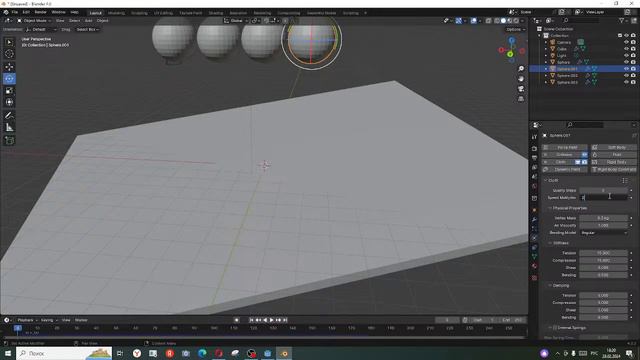640x360 pixels.
Task: Expand Sphere.002 in outliner
Action: click(x=546, y=76)
